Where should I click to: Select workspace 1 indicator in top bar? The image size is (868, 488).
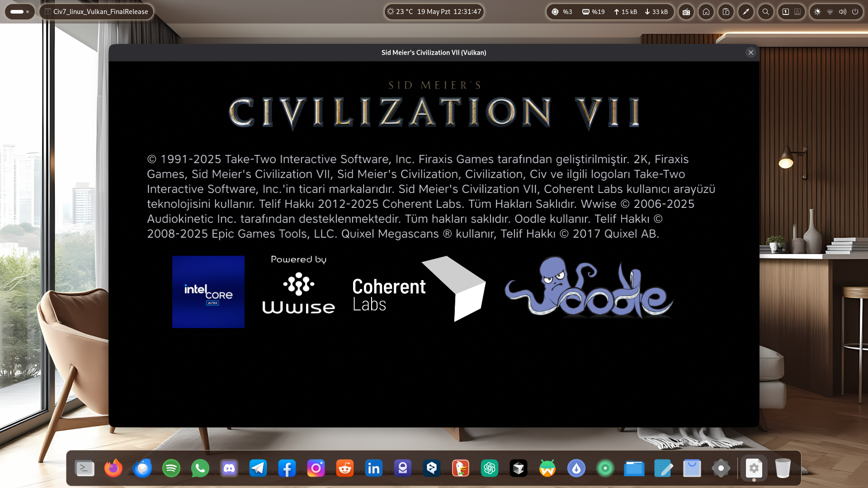click(x=786, y=12)
